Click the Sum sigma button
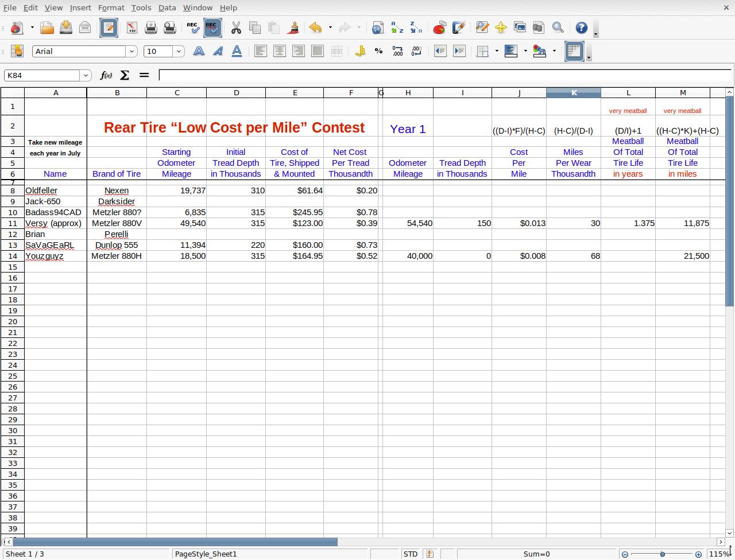 [x=125, y=75]
